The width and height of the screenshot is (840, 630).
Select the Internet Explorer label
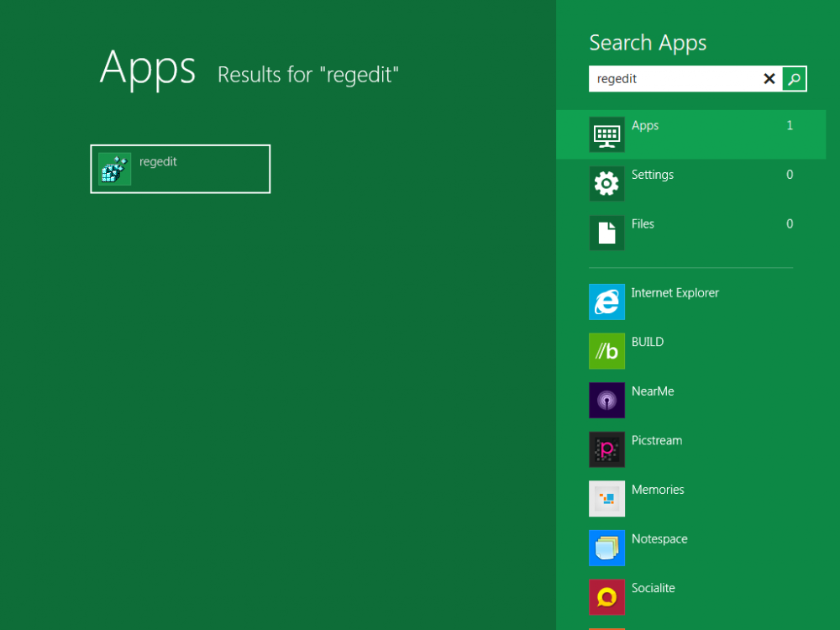coord(675,293)
